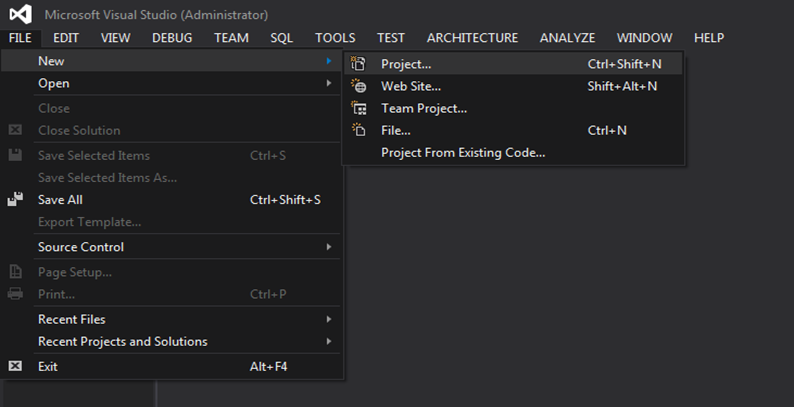Click the Microsoft Visual Studio (Administrator) title
Viewport: 794px width, 407px height.
[156, 15]
